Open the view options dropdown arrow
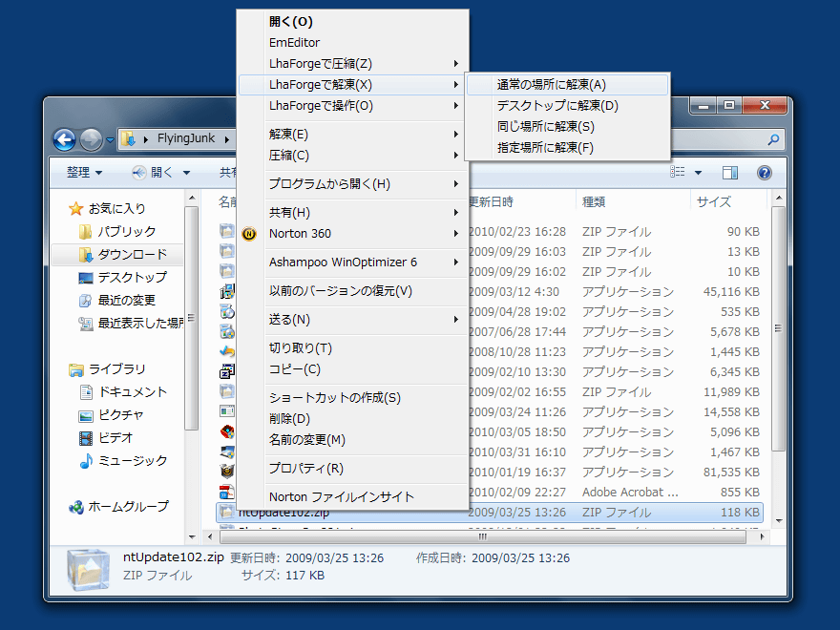The height and width of the screenshot is (630, 840). point(698,173)
